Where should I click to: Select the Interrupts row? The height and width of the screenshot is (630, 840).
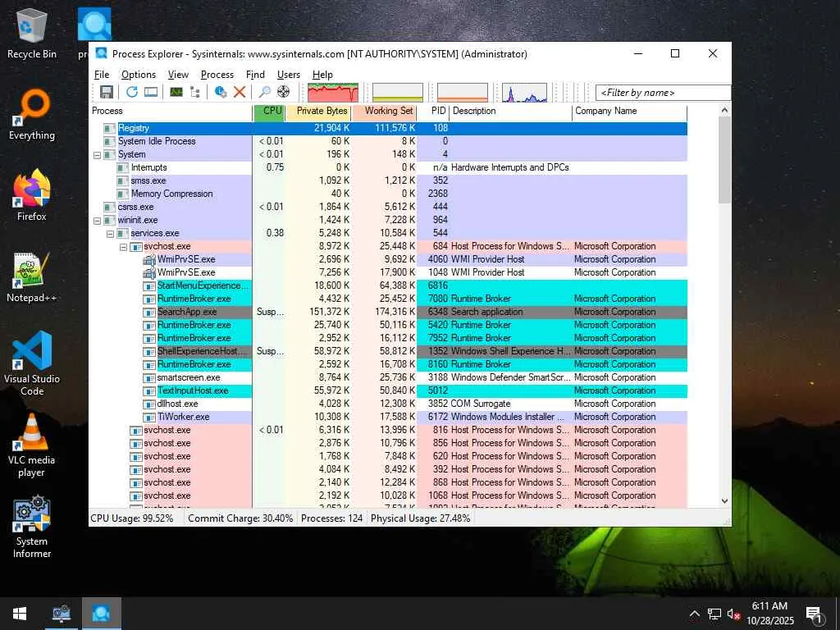[389, 167]
